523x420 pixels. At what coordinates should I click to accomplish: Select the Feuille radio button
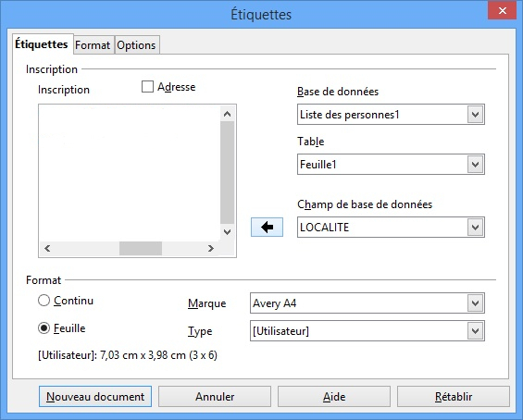coord(44,328)
